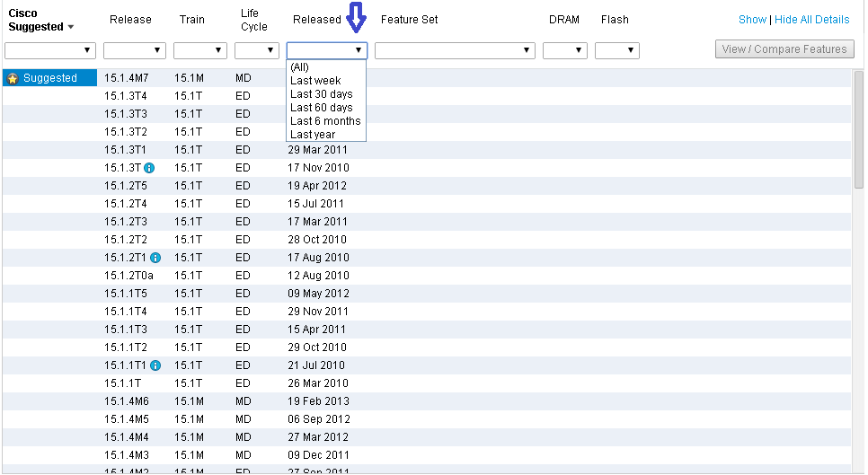Sort by the Cisco Suggested column arrow

pyautogui.click(x=71, y=27)
